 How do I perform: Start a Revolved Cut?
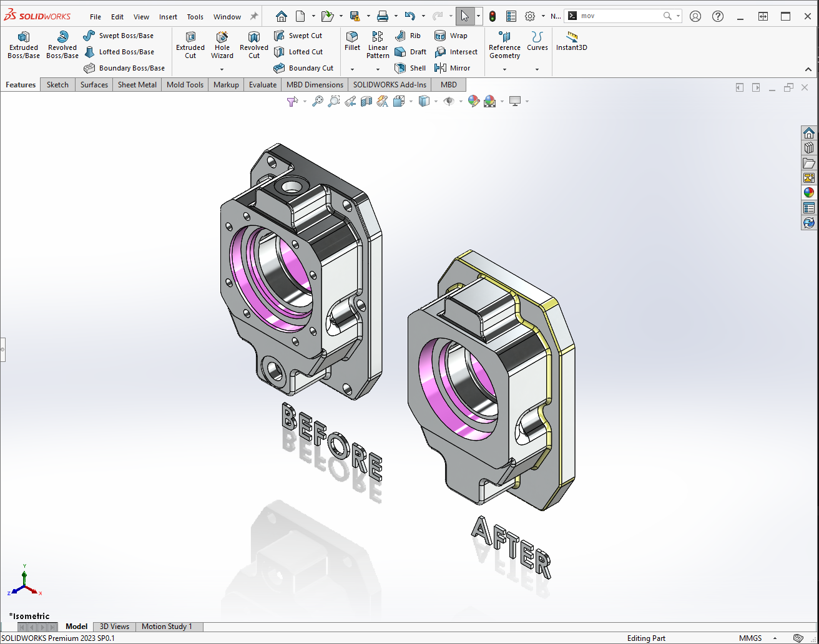click(x=254, y=45)
